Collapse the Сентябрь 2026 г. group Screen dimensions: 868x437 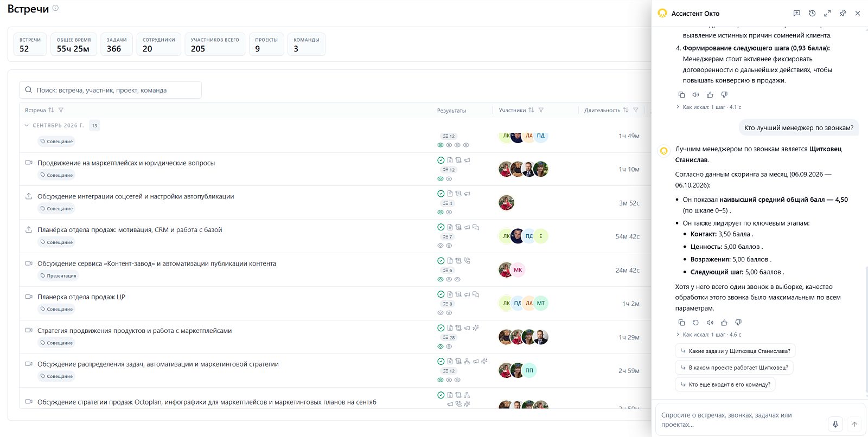[27, 125]
